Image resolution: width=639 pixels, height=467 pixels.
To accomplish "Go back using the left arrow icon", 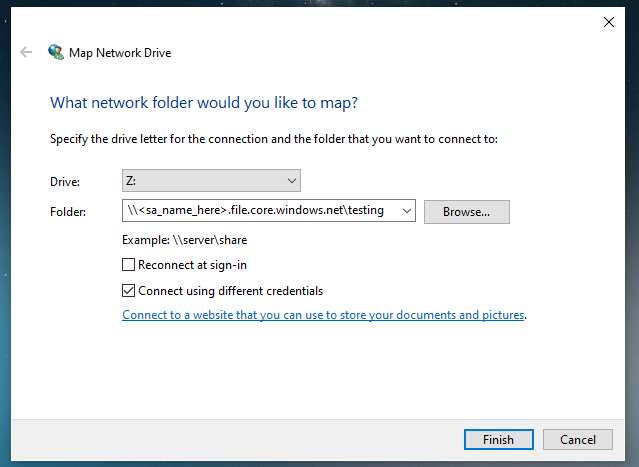I will pyautogui.click(x=26, y=52).
